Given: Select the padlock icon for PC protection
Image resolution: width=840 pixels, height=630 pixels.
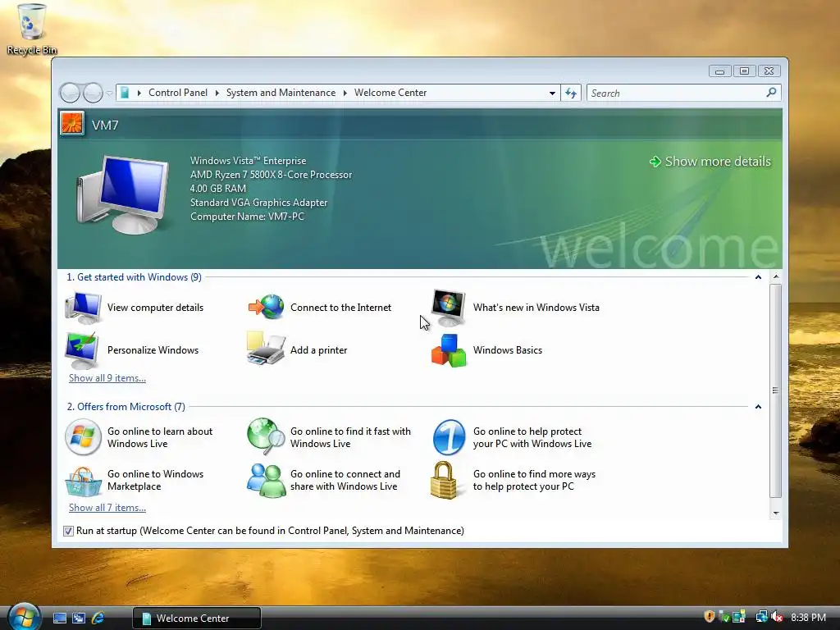Looking at the screenshot, I should coord(444,480).
